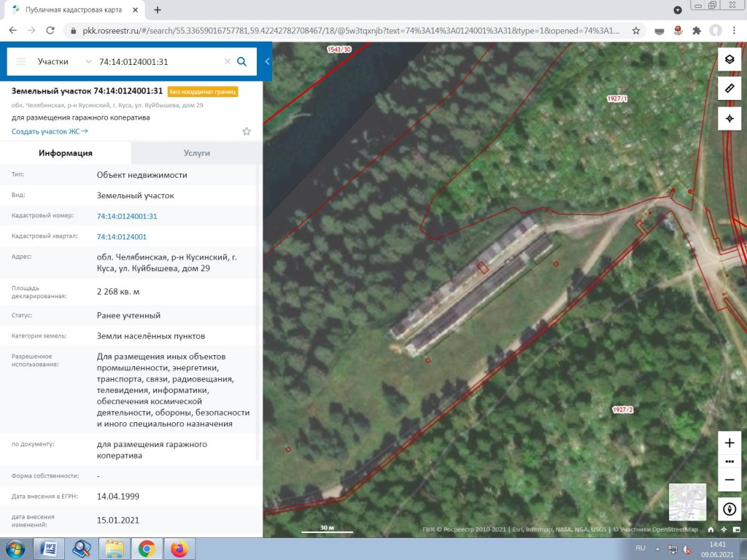The image size is (747, 560).
Task: Show hidden tray icons arrow
Action: [657, 548]
